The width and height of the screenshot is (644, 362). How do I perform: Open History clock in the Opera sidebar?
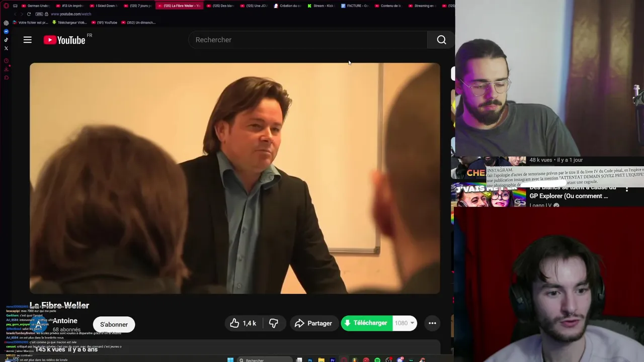pyautogui.click(x=6, y=61)
